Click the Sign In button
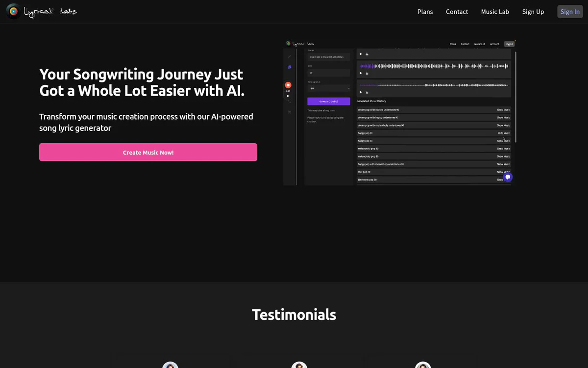The width and height of the screenshot is (588, 368). (570, 12)
